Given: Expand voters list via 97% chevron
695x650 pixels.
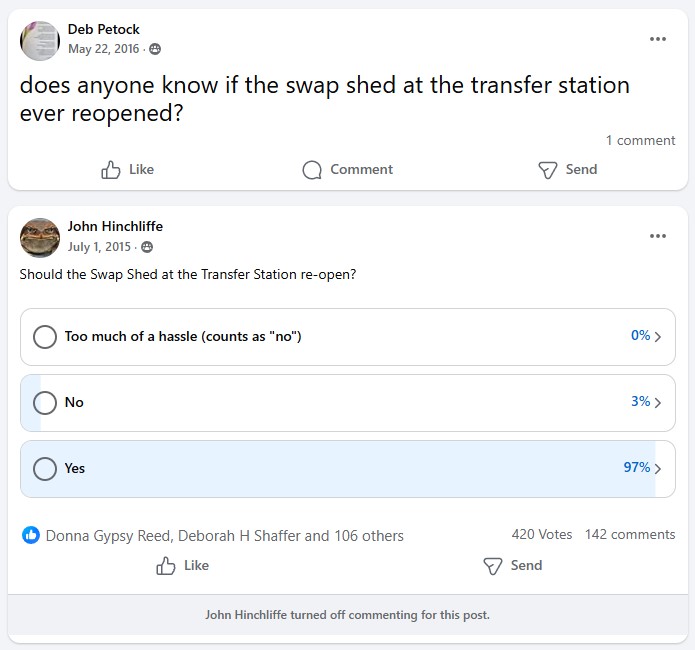Looking at the screenshot, I should coord(657,468).
